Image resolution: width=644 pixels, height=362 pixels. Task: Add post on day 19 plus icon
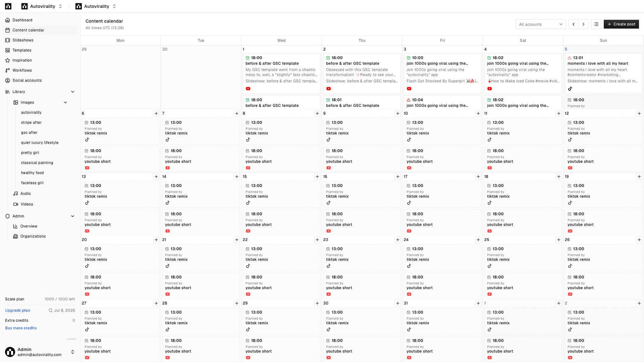coord(639,177)
